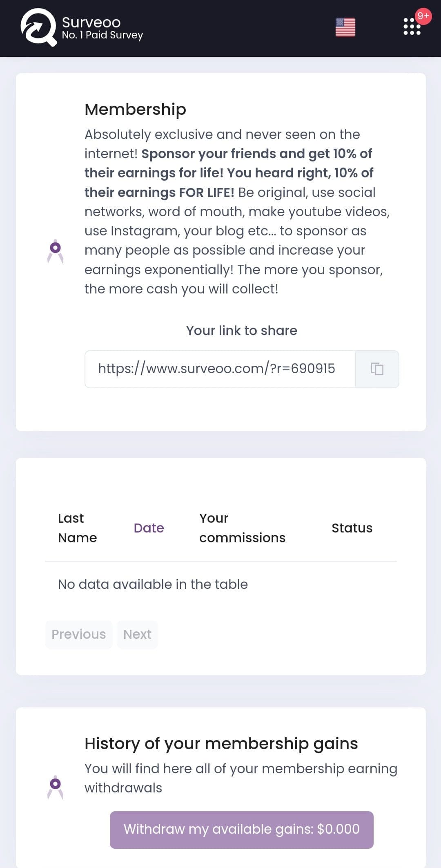Select the referral link text field
This screenshot has width=441, height=868.
(x=220, y=369)
